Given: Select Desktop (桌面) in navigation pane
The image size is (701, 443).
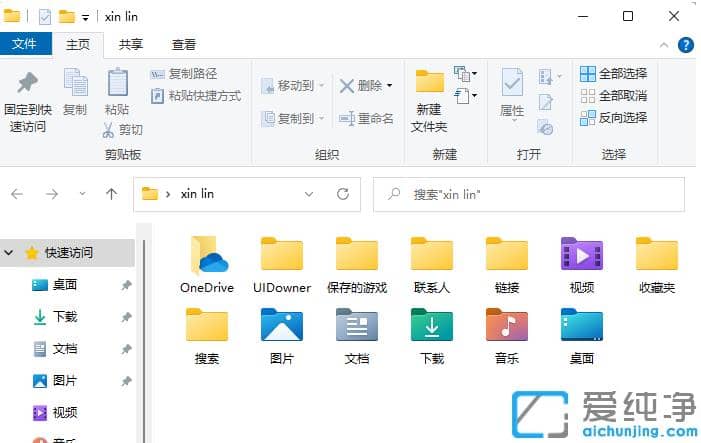Looking at the screenshot, I should [x=65, y=285].
